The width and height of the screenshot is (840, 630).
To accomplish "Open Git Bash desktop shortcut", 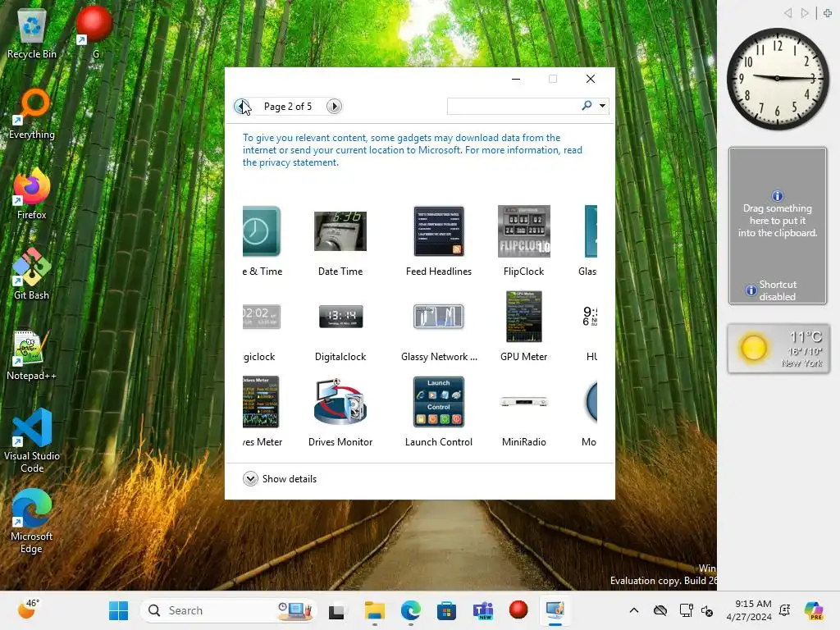I will click(32, 274).
